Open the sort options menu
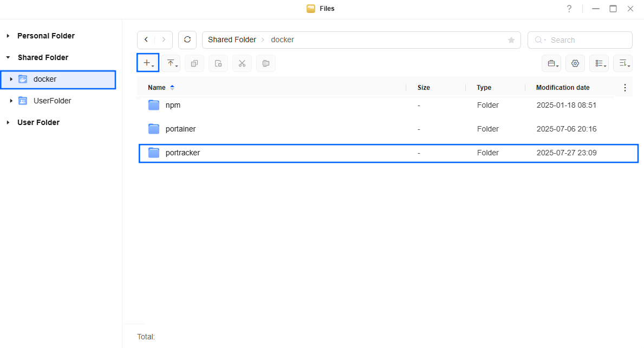The height and width of the screenshot is (348, 644). (x=623, y=63)
